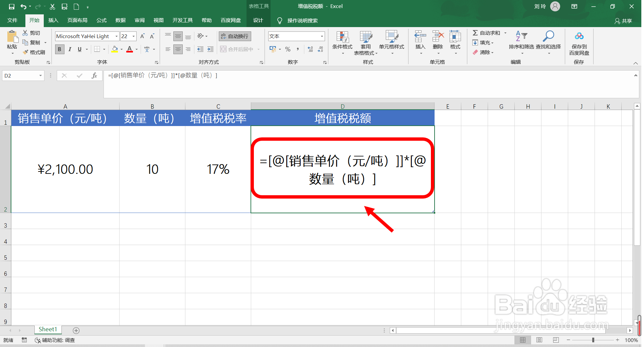Image resolution: width=644 pixels, height=347 pixels.
Task: Click 辅助功能: 调查 in status bar
Action: (55, 340)
